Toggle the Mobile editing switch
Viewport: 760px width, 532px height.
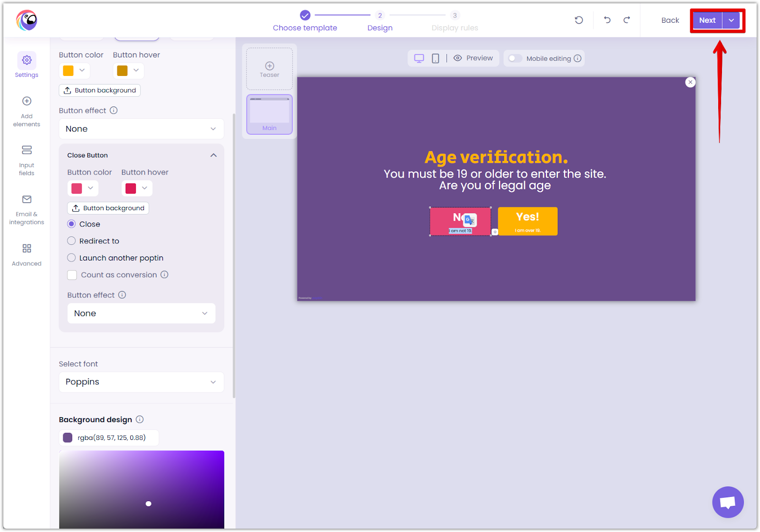[x=515, y=58]
